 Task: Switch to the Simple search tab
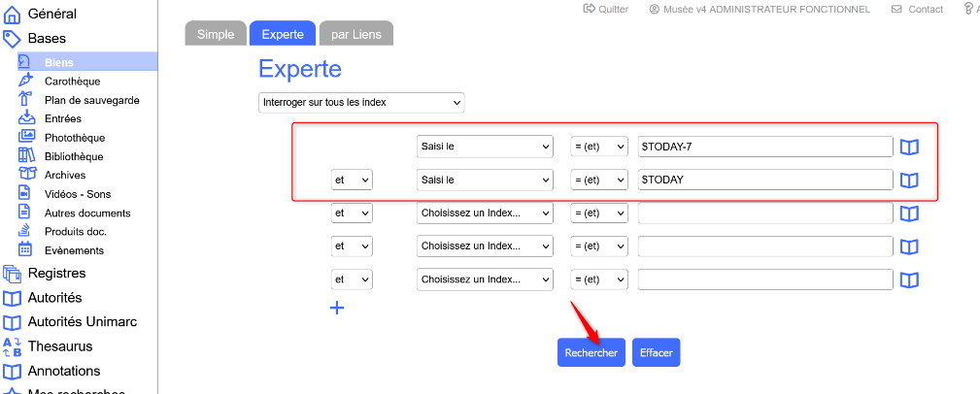pos(215,34)
